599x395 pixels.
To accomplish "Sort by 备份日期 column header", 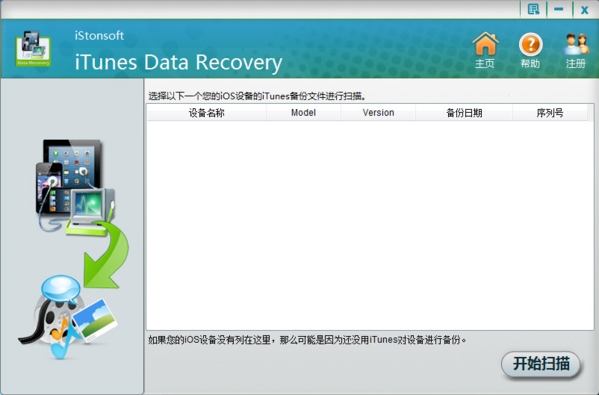I will tap(464, 113).
